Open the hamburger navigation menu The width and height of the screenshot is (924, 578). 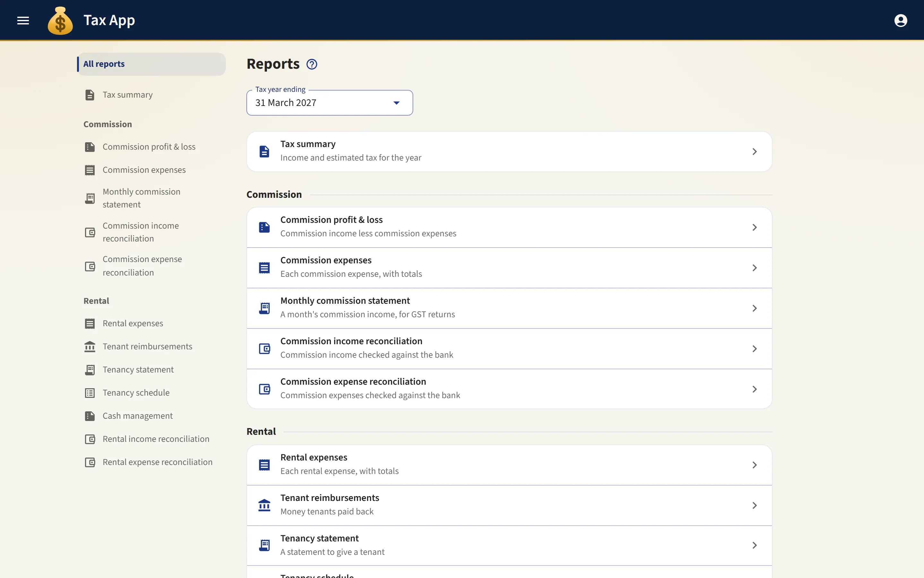tap(23, 20)
